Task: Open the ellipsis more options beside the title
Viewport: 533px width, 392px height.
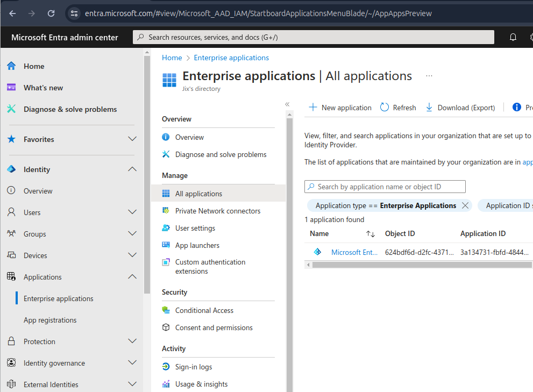Action: [429, 76]
